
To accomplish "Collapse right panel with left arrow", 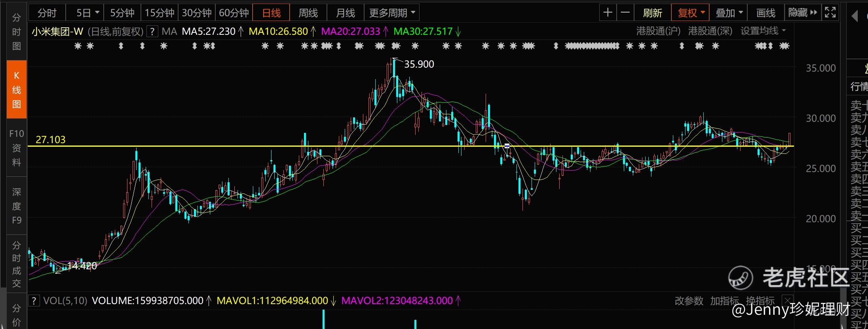I will pyautogui.click(x=855, y=16).
